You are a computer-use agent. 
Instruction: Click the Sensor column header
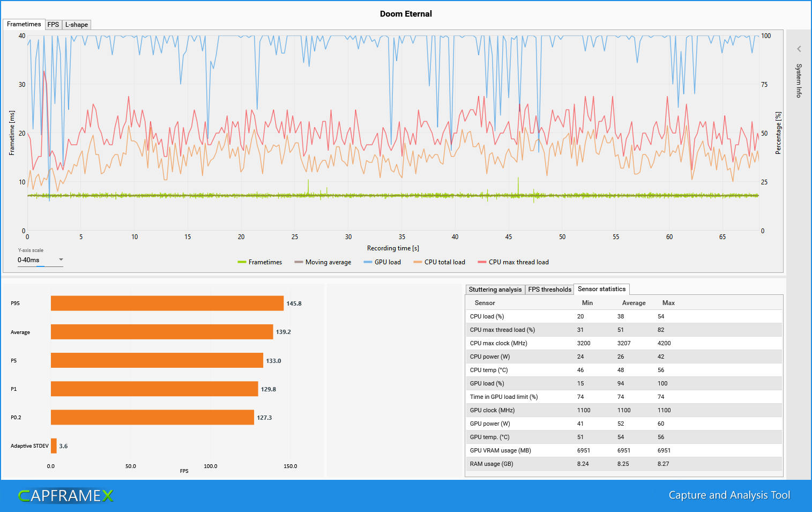click(485, 303)
